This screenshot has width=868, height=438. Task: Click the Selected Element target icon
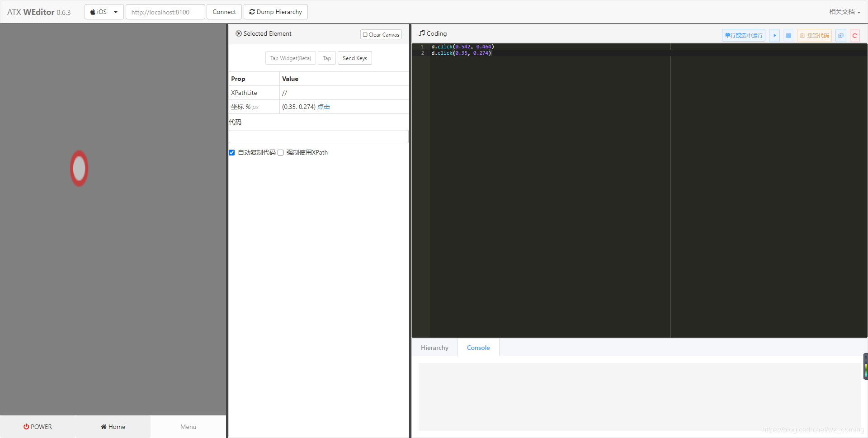(239, 33)
